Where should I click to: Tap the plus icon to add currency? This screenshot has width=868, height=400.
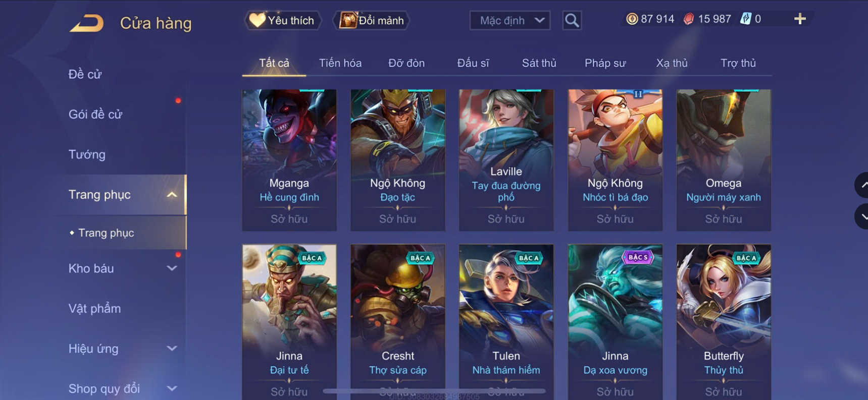click(800, 19)
